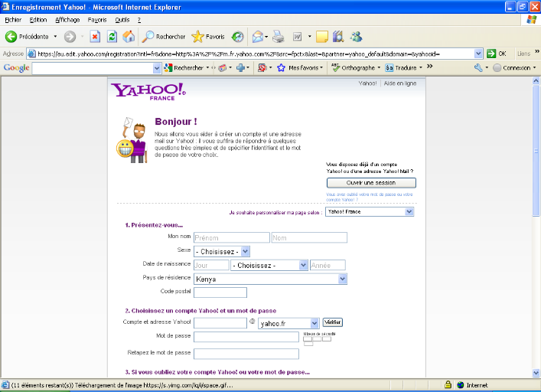Click the scrollbar up arrow
The width and height of the screenshot is (541, 392).
click(x=536, y=80)
